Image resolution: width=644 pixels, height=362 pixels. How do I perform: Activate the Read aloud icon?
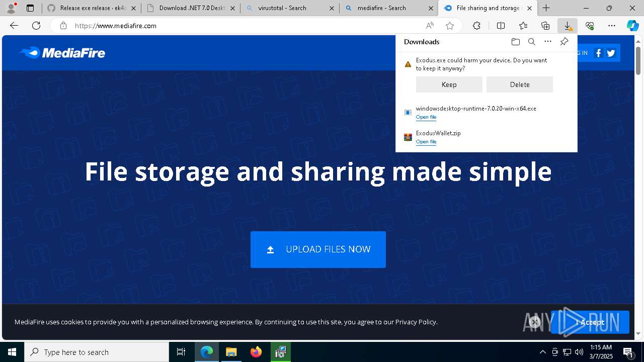[x=430, y=26]
